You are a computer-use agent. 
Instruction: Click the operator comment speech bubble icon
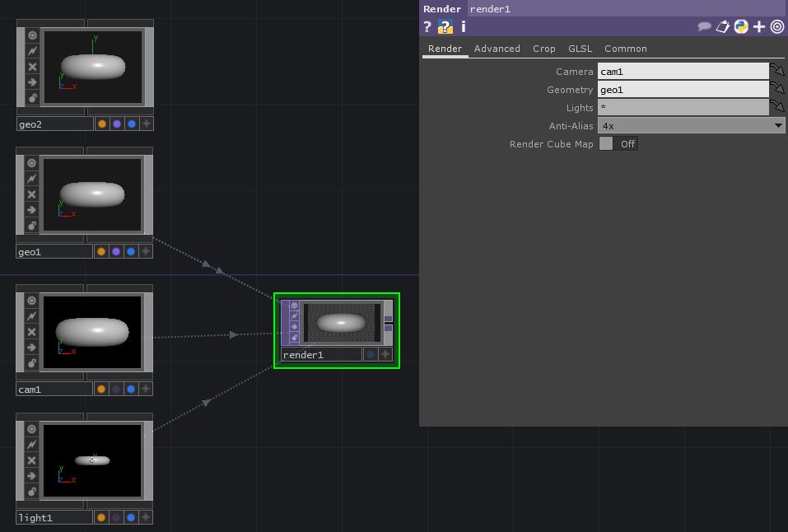click(704, 26)
